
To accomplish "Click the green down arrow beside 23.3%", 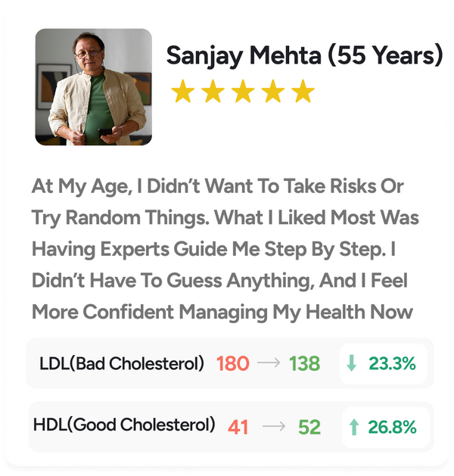I will [x=351, y=363].
